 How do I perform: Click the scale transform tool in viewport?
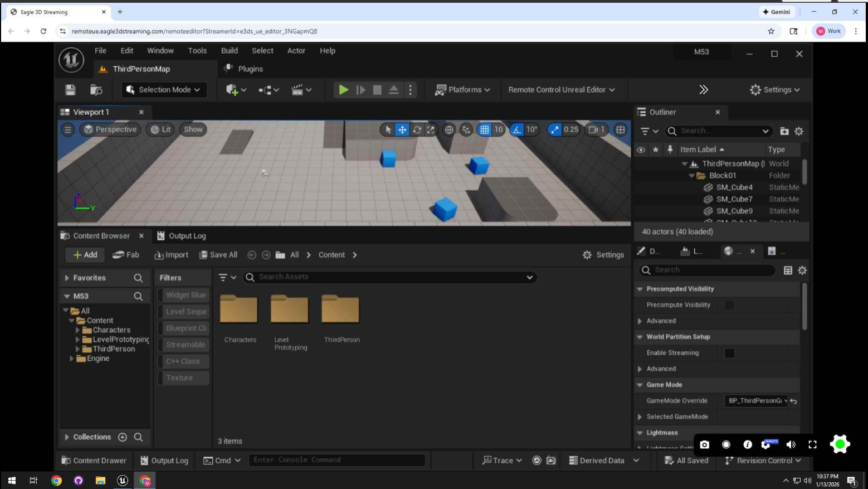[431, 130]
